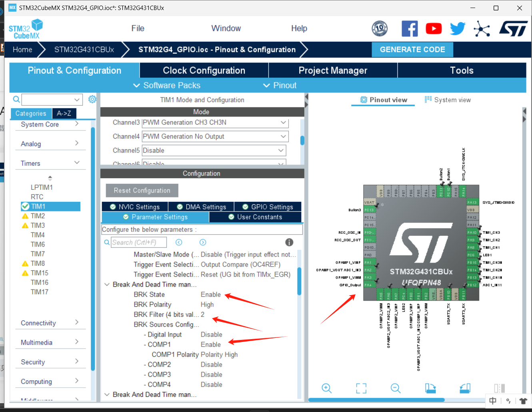Click Reset Configuration button
The image size is (532, 412).
click(x=142, y=191)
